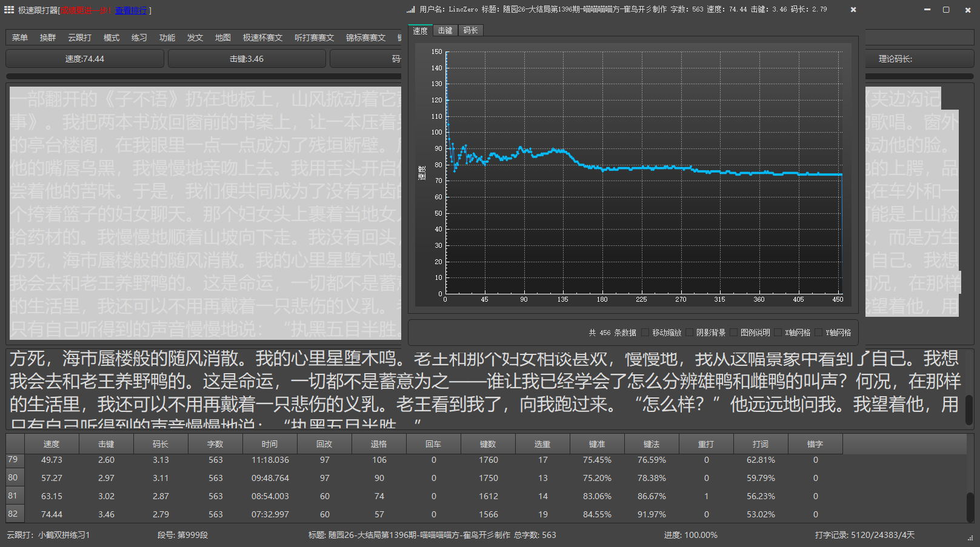The width and height of the screenshot is (980, 547).
Task: Open the 菜单 menu
Action: [20, 38]
